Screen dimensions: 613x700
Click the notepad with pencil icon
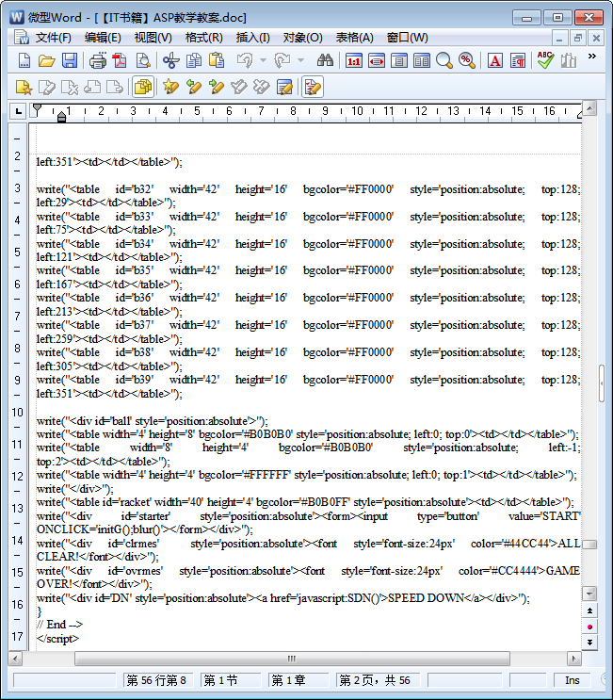tap(284, 87)
